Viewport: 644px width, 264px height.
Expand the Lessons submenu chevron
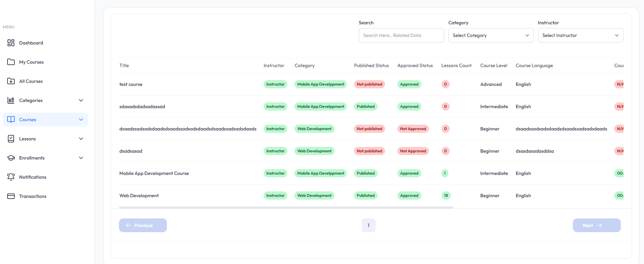(x=81, y=139)
